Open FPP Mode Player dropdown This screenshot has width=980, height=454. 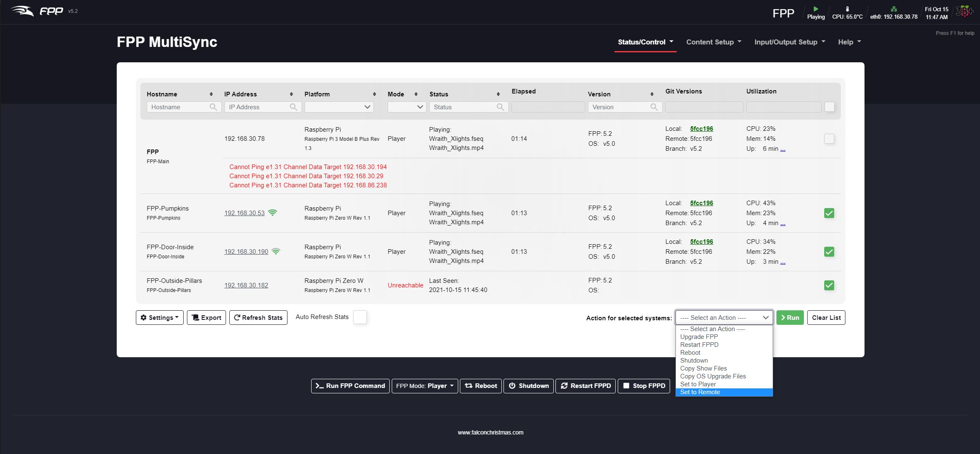point(425,386)
